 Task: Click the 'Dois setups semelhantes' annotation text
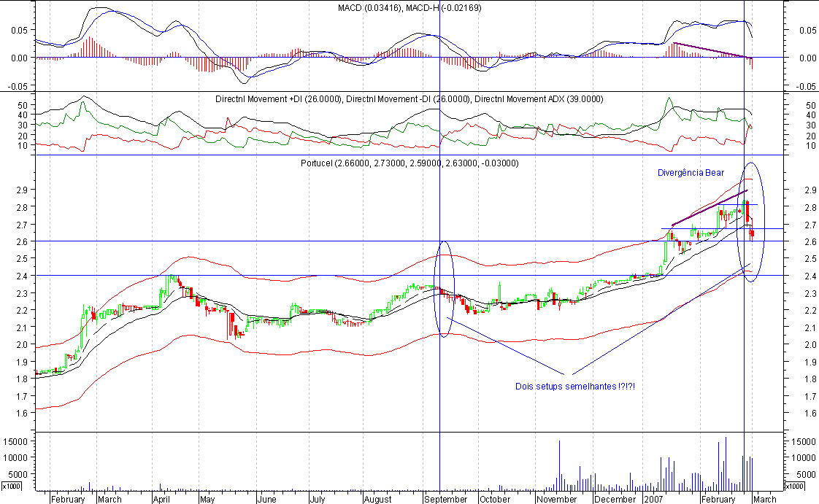pyautogui.click(x=575, y=387)
